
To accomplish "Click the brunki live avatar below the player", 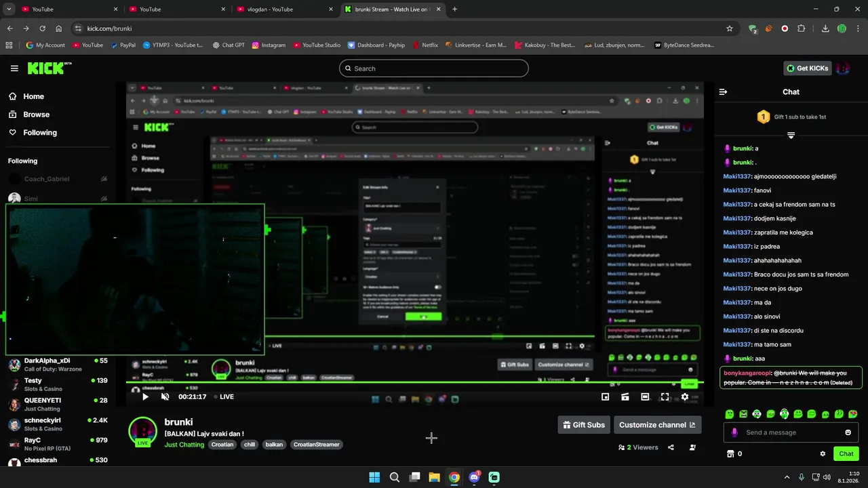I will 143,432.
